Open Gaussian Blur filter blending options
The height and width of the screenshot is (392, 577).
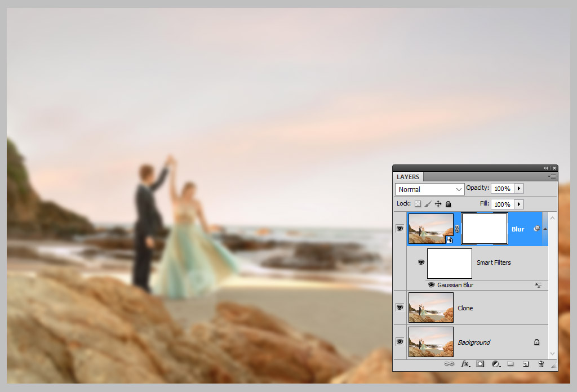pyautogui.click(x=538, y=286)
